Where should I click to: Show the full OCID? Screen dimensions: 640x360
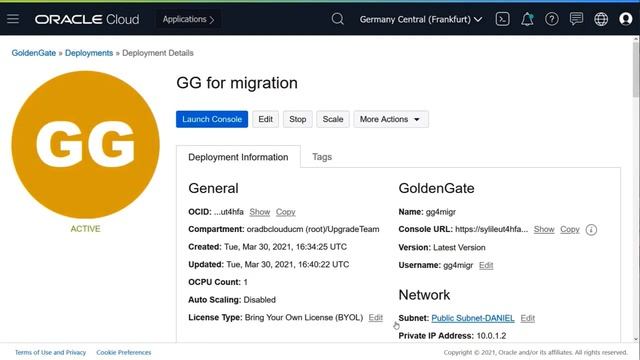pos(260,212)
